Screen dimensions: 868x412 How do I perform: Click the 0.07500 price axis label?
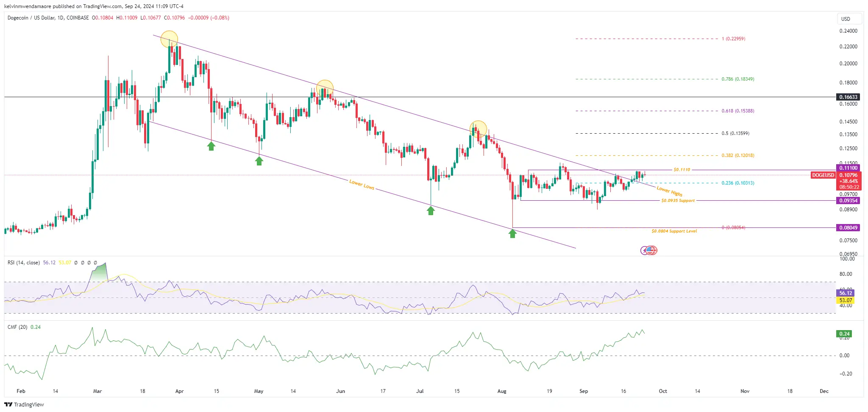coord(849,241)
